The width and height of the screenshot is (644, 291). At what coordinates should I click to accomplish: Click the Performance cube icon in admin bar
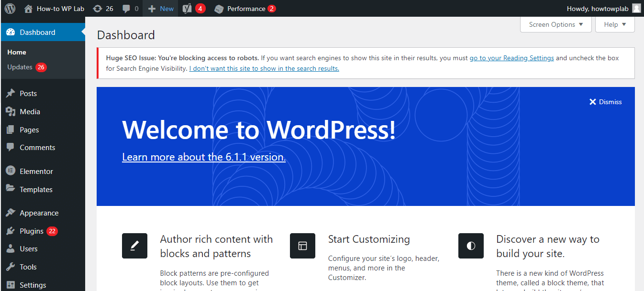[x=219, y=9]
